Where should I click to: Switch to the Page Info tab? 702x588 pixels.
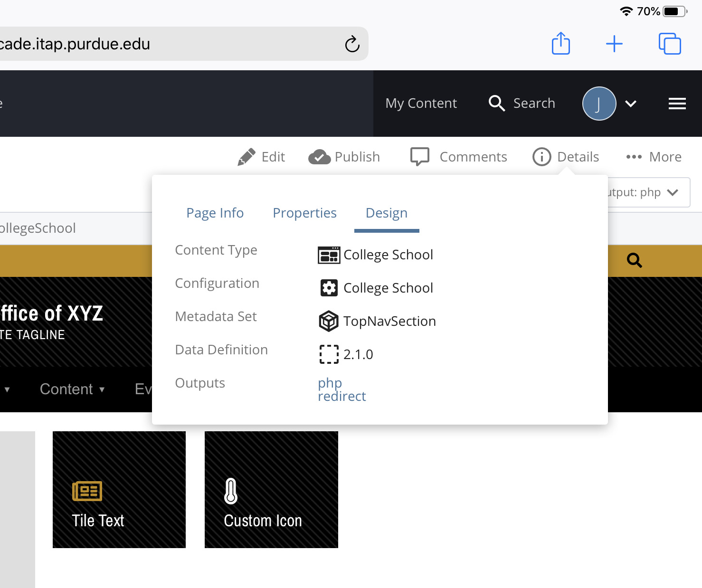(215, 213)
